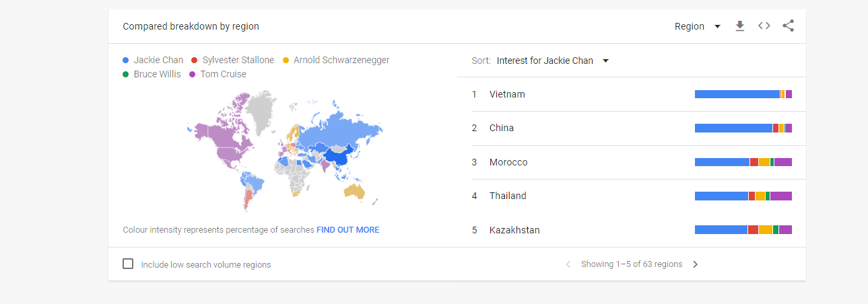Select the China row
This screenshot has height=304, width=868.
631,128
